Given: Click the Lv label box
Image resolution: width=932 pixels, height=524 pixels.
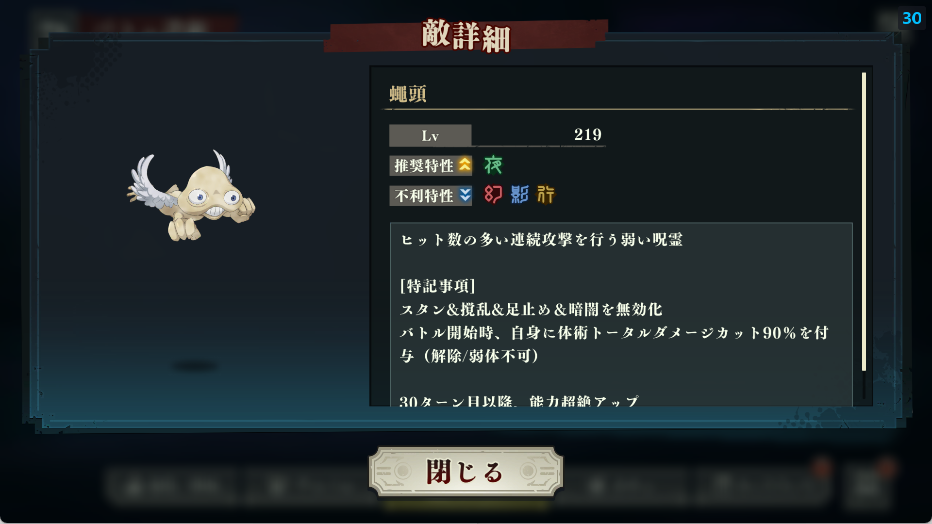Looking at the screenshot, I should click(430, 135).
